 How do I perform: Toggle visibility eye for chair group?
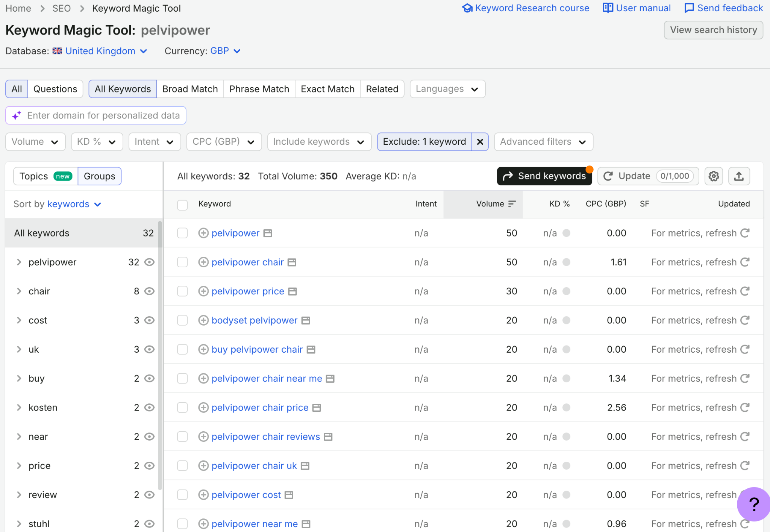pos(150,291)
